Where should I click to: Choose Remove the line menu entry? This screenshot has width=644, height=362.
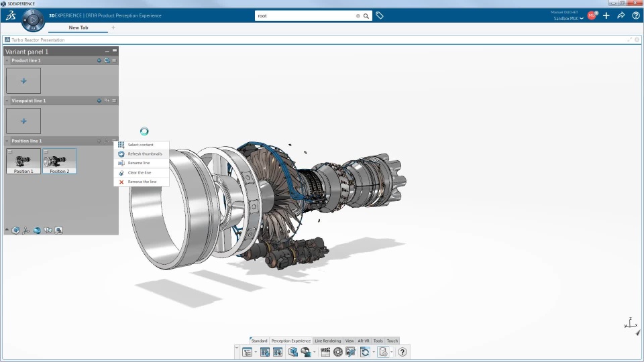[142, 182]
